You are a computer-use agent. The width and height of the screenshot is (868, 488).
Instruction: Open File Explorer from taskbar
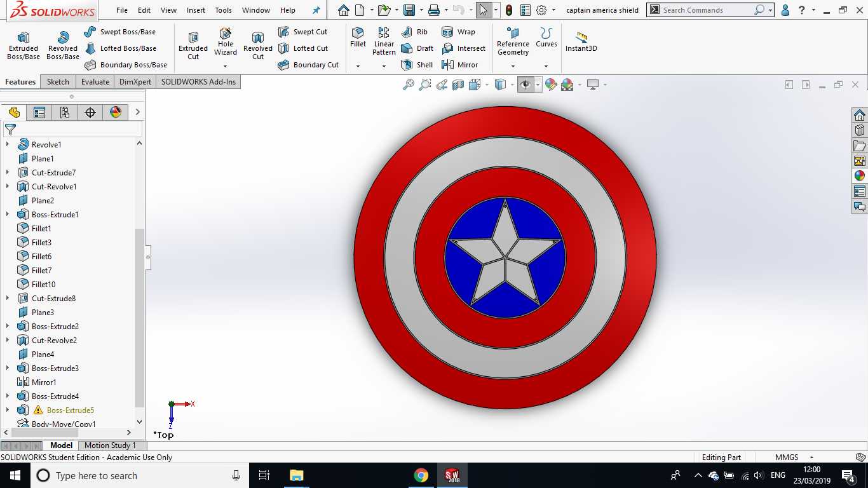[x=296, y=475]
